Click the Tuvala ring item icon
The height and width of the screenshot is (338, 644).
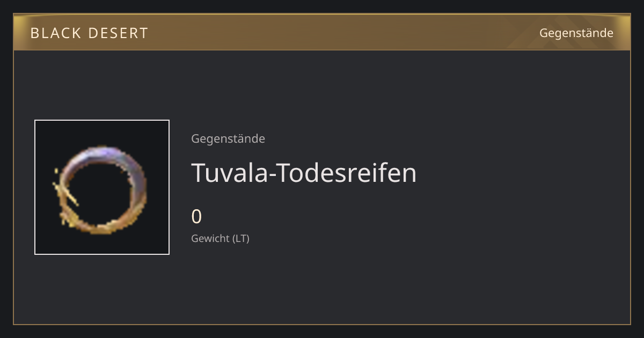102,187
